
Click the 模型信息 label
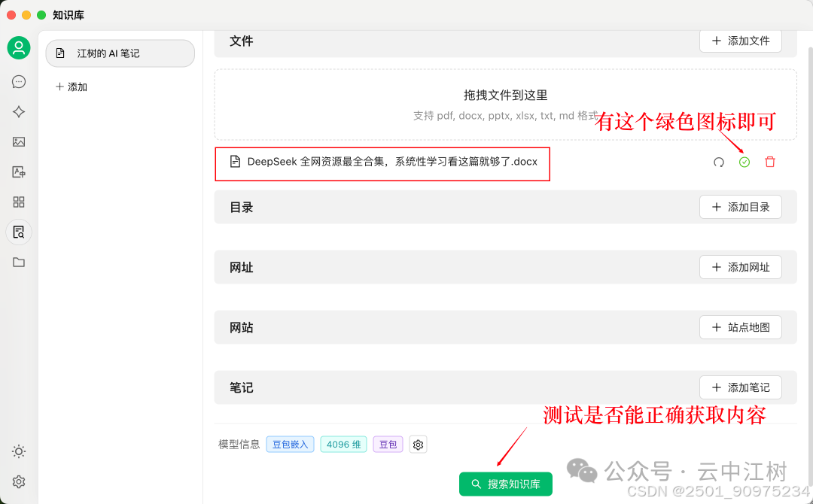click(239, 445)
